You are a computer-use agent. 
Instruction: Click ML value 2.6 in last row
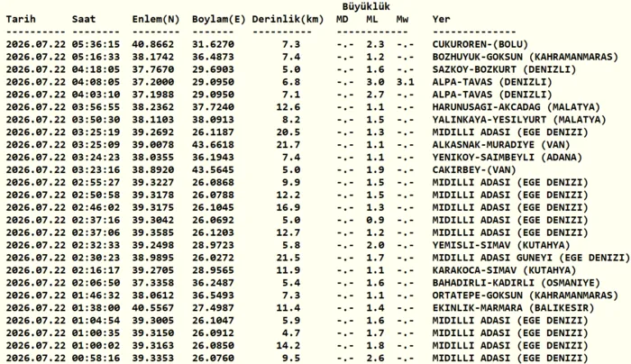[x=375, y=359]
